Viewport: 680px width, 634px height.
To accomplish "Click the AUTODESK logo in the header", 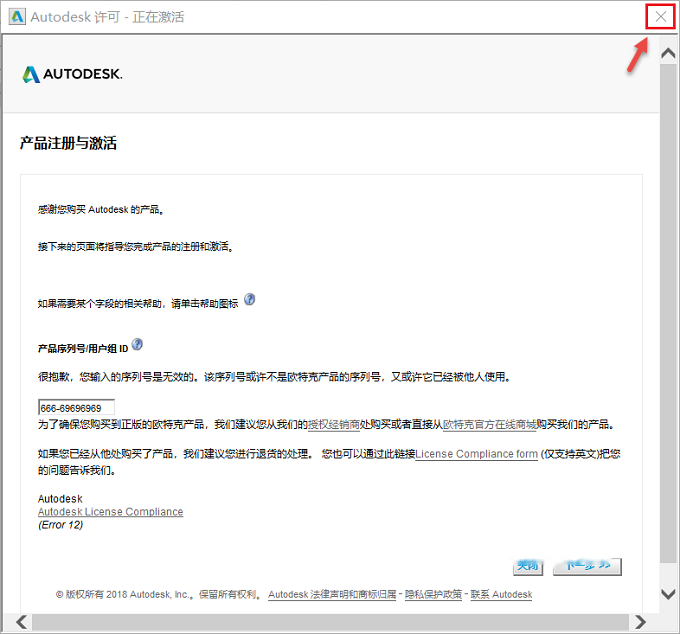I will [72, 74].
